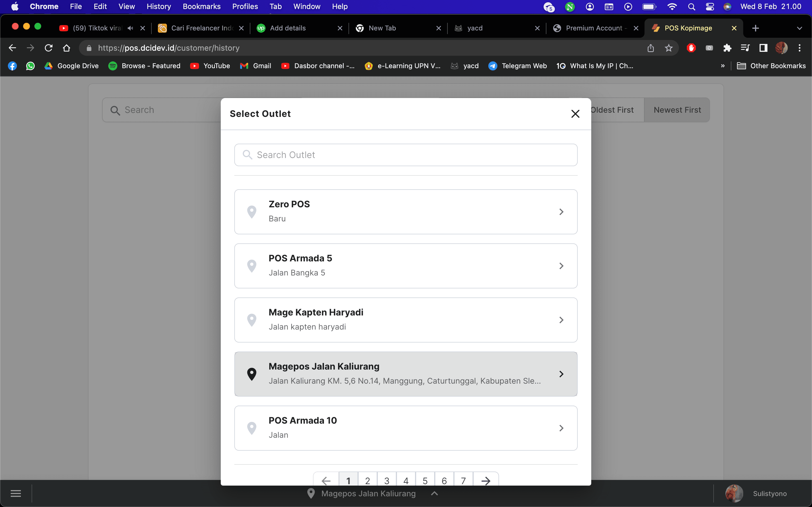Toggle Oldest First sort option
This screenshot has height=507, width=812.
(612, 110)
